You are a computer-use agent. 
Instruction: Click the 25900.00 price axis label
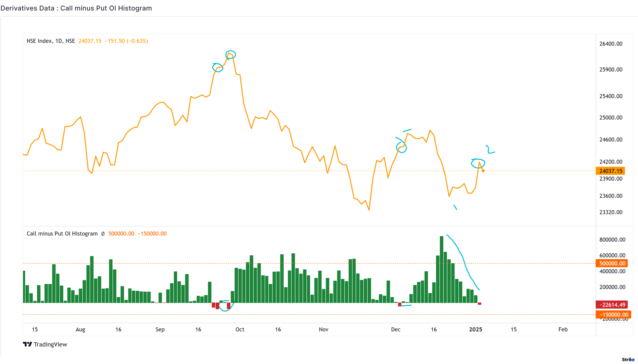611,69
